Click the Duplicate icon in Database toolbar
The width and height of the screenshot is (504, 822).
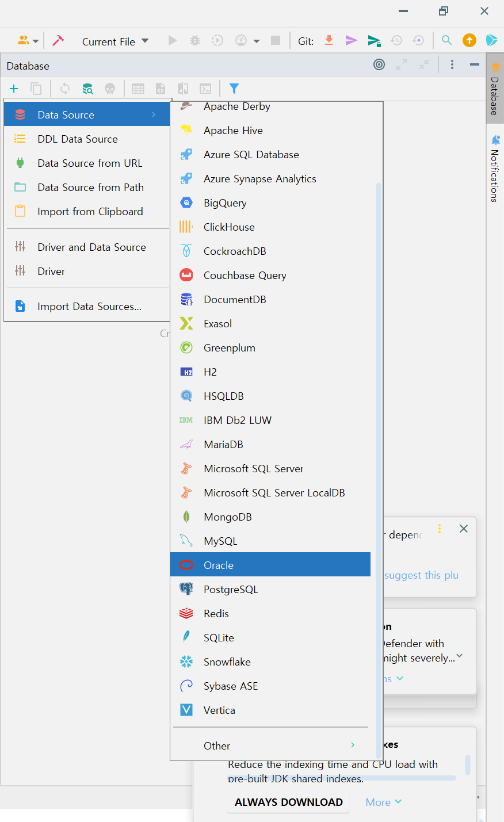[36, 89]
